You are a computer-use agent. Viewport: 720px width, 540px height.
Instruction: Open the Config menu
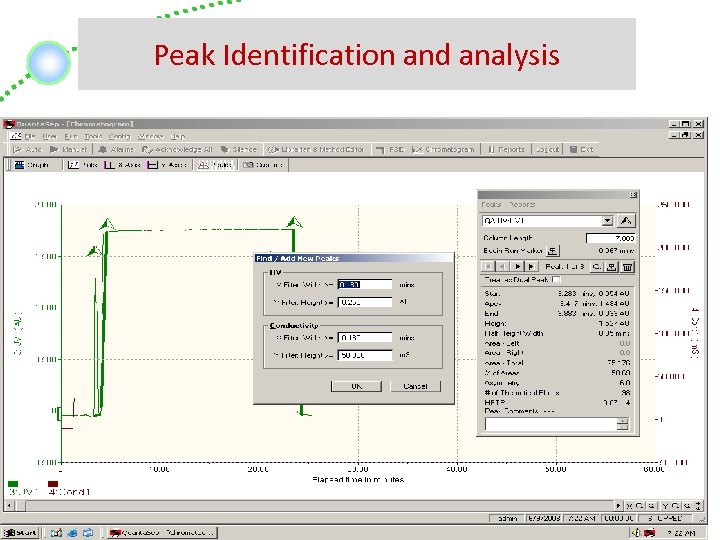[119, 136]
